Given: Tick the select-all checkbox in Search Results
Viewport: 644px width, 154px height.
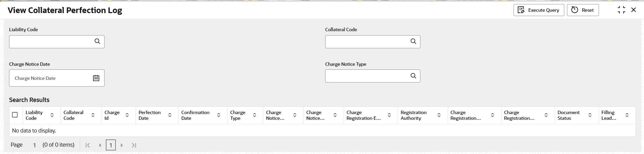Looking at the screenshot, I should pos(15,115).
